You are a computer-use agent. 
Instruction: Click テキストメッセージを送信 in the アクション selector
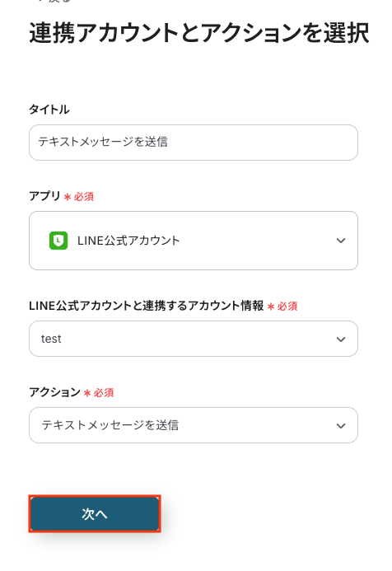(x=110, y=425)
